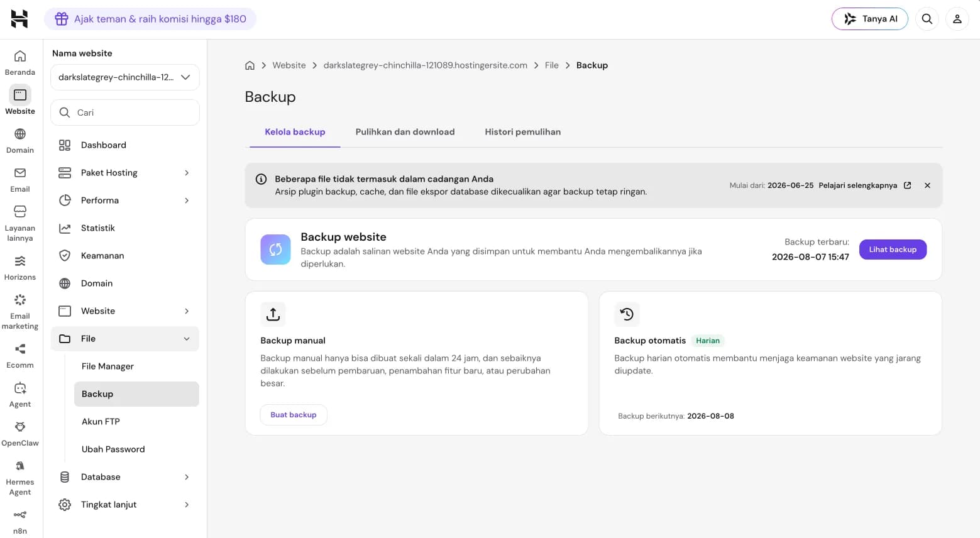Open File Manager under File

pos(136,366)
